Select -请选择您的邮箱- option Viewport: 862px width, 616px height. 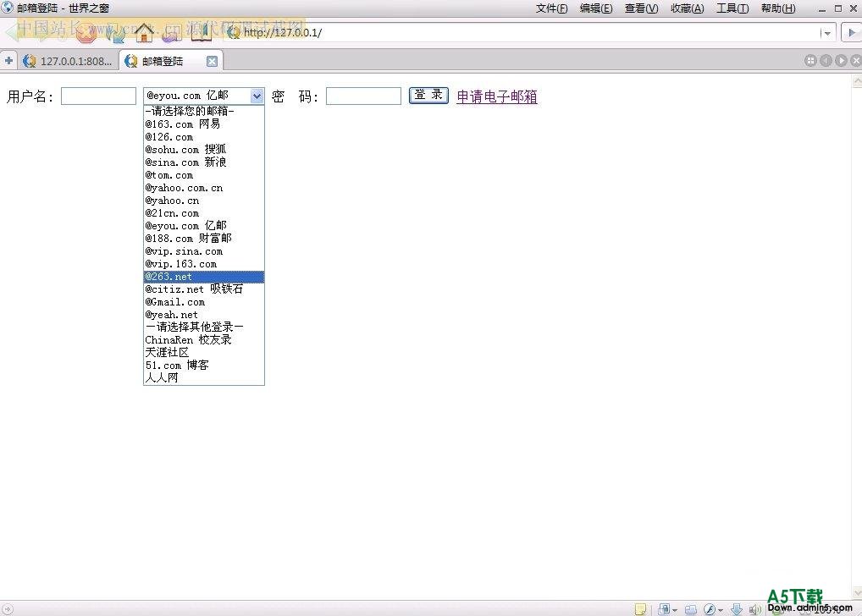coord(204,111)
